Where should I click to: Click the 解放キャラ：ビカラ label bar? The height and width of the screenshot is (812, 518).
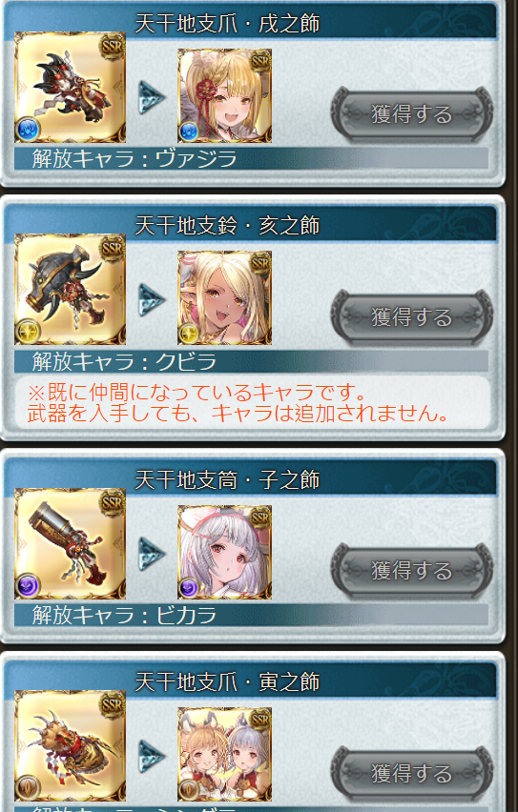click(x=251, y=616)
